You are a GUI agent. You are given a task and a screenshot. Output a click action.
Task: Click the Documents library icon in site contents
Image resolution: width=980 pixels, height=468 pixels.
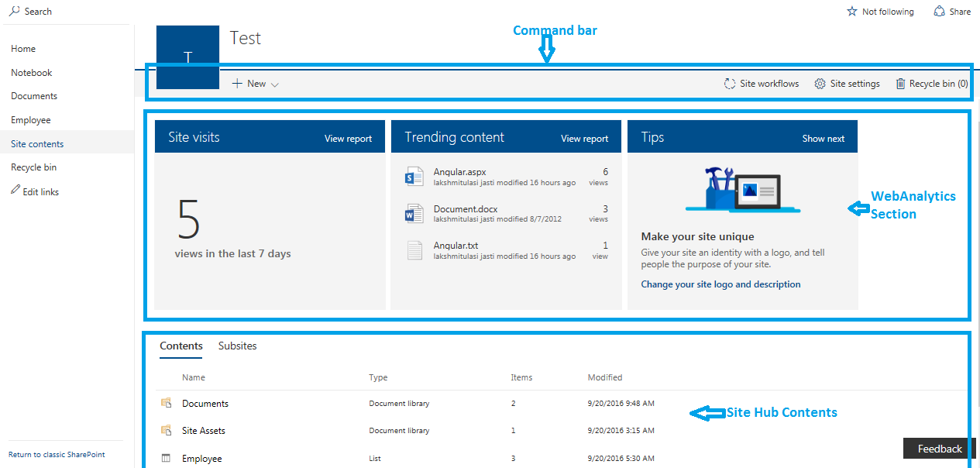point(166,403)
